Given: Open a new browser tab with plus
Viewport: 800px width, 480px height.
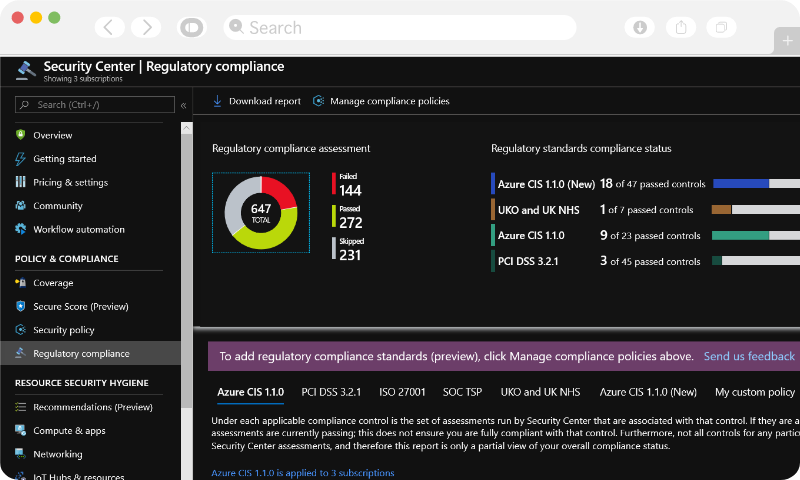Looking at the screenshot, I should (x=787, y=40).
